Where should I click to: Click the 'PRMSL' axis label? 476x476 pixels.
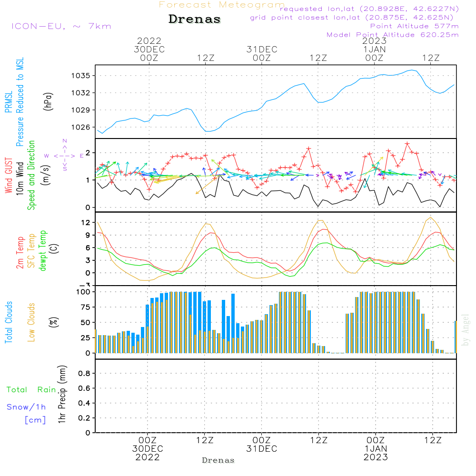(x=9, y=102)
